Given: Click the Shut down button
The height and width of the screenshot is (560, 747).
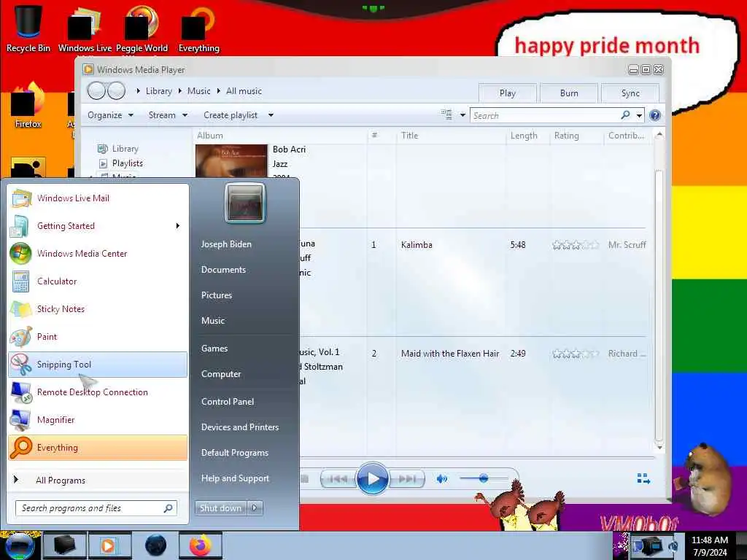Looking at the screenshot, I should 220,508.
